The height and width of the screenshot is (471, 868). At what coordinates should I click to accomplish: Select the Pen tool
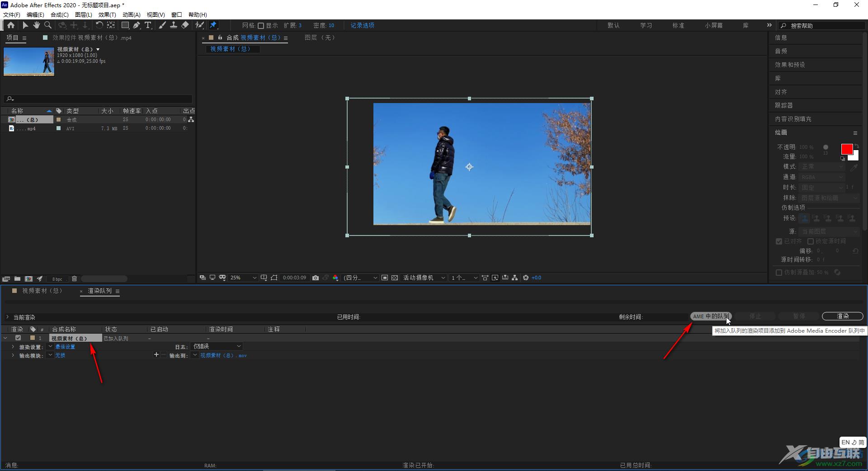pos(137,25)
